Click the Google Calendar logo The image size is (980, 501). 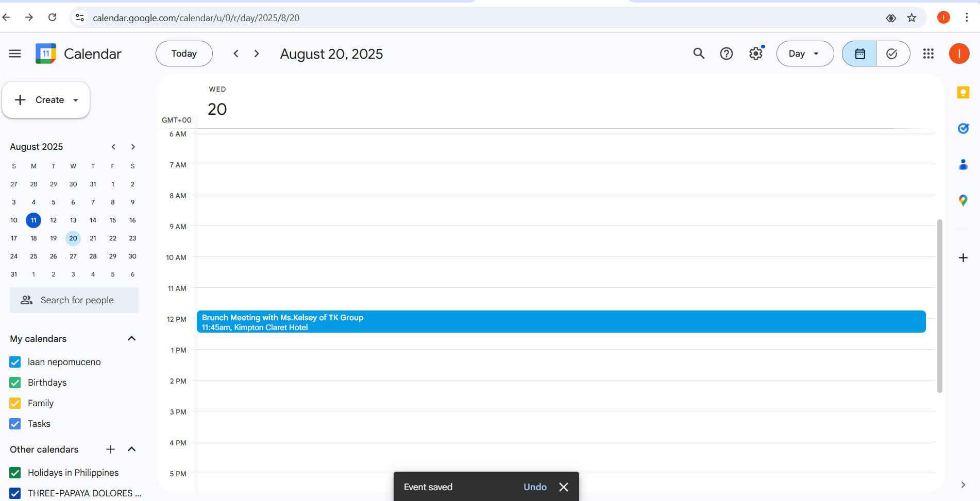[46, 54]
